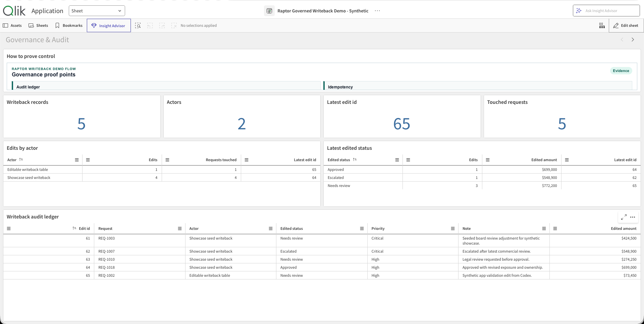This screenshot has height=324, width=644.
Task: Open Writeback audit ledger more options
Action: [633, 217]
